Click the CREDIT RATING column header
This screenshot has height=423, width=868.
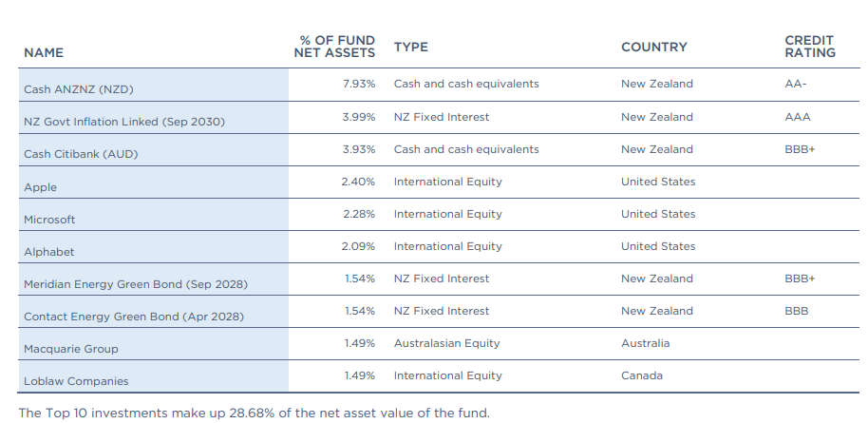click(x=809, y=47)
